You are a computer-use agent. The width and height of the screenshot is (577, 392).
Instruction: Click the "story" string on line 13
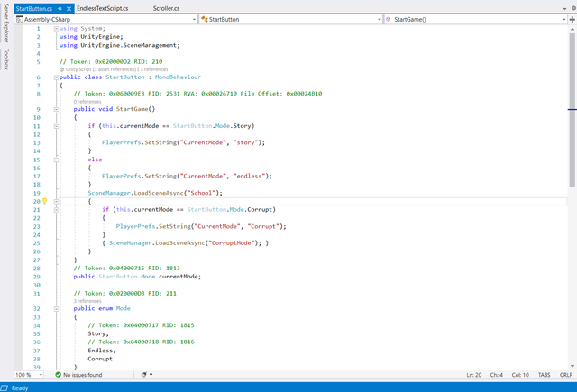coord(245,142)
